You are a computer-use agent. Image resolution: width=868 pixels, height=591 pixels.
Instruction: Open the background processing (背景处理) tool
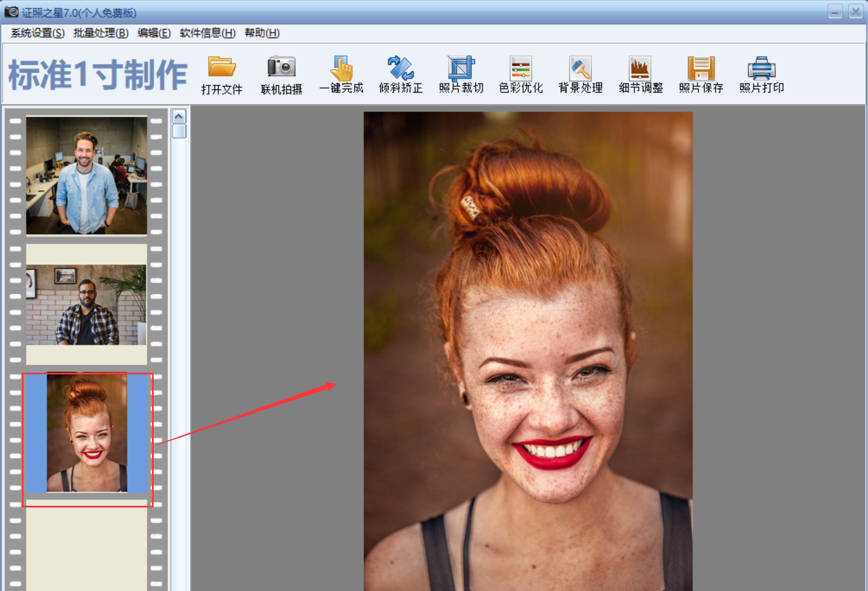(x=580, y=69)
